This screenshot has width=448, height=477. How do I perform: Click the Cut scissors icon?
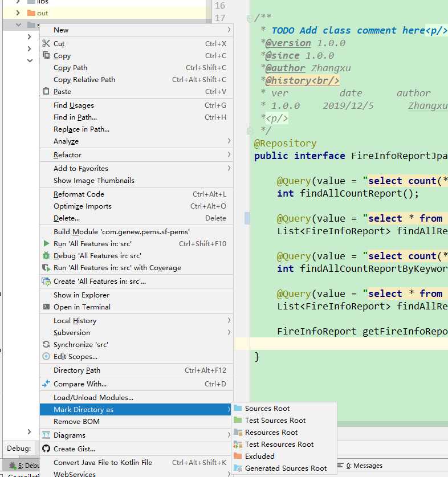coord(46,43)
